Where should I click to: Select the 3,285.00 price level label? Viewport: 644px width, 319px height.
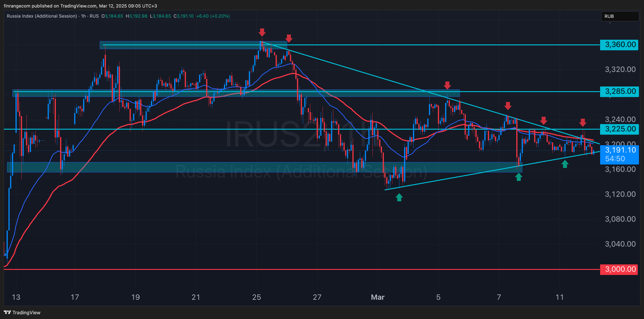point(619,92)
